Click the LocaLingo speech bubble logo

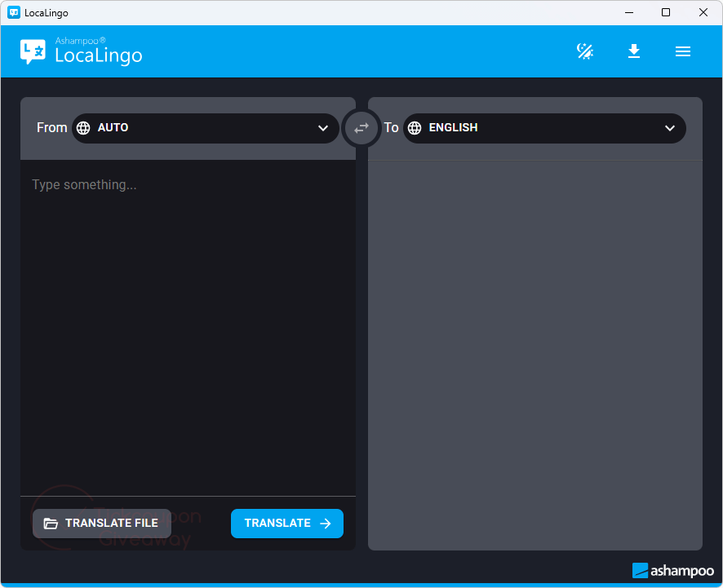pos(33,51)
